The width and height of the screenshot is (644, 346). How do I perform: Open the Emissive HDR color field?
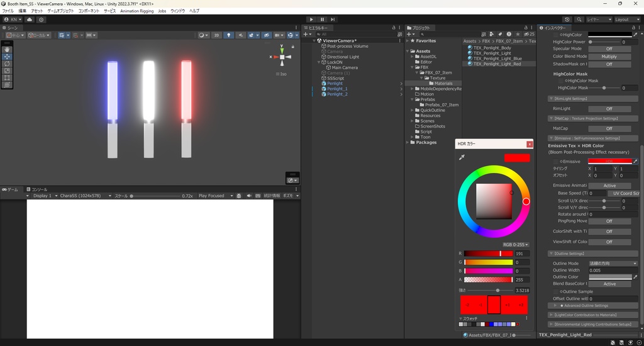click(x=610, y=161)
